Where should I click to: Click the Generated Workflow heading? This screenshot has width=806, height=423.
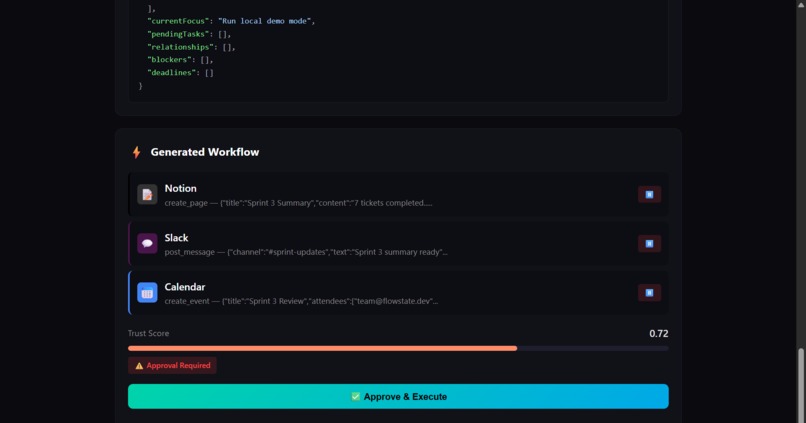tap(205, 152)
